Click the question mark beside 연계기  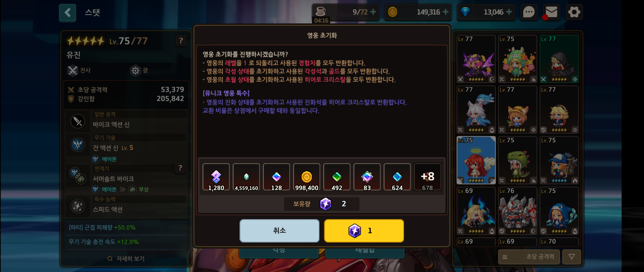click(180, 168)
